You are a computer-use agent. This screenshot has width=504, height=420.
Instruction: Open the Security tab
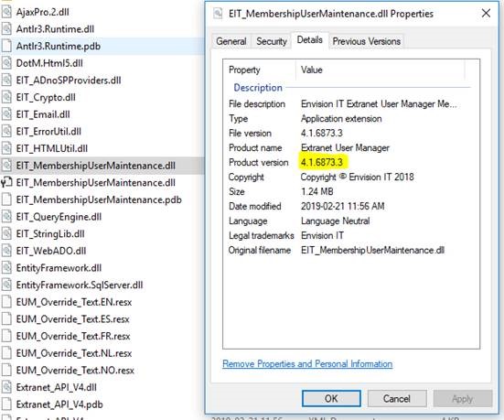[x=272, y=41]
